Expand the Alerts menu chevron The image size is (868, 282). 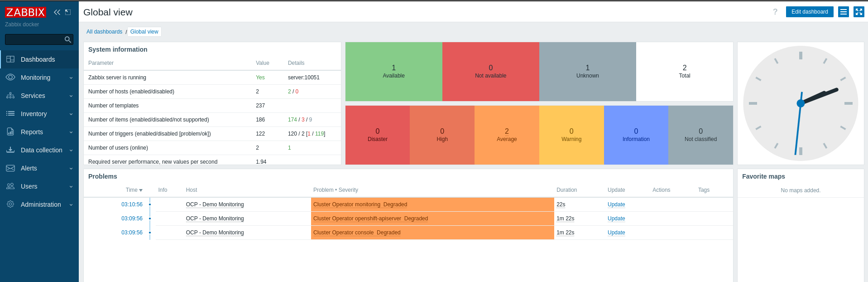coord(71,169)
